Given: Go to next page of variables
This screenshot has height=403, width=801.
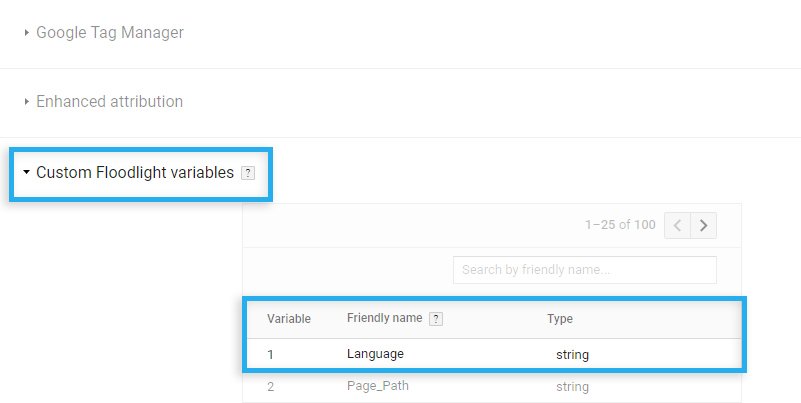Looking at the screenshot, I should tap(703, 225).
